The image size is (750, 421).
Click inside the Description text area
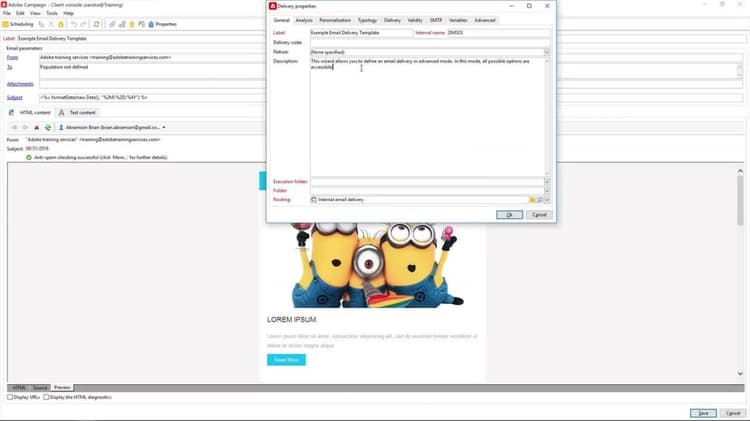pyautogui.click(x=427, y=117)
